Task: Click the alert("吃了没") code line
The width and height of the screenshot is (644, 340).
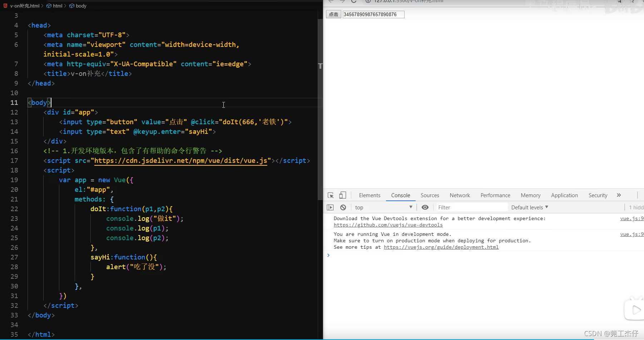Action: [136, 267]
